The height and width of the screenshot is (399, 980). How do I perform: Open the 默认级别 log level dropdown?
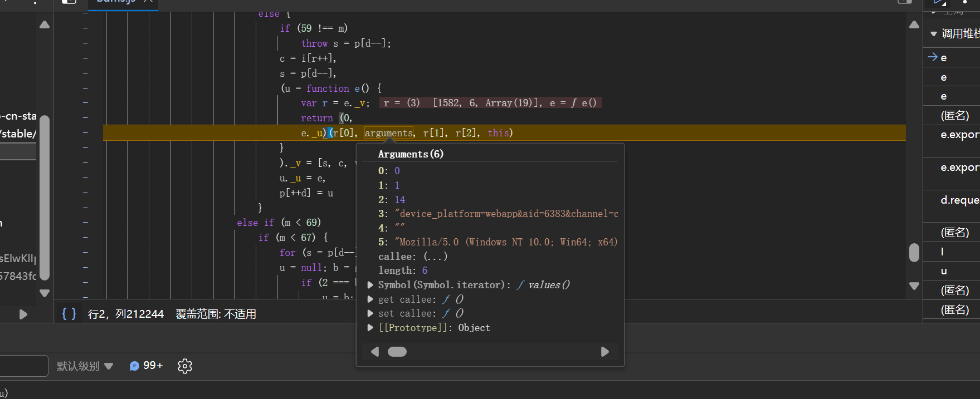pos(85,366)
